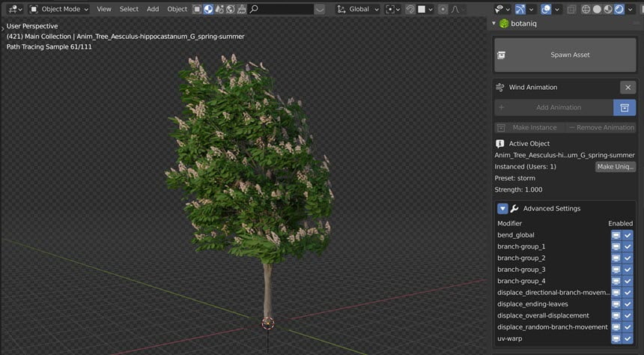This screenshot has width=644, height=355.
Task: Click the 'Preset: storm' text
Action: click(514, 178)
